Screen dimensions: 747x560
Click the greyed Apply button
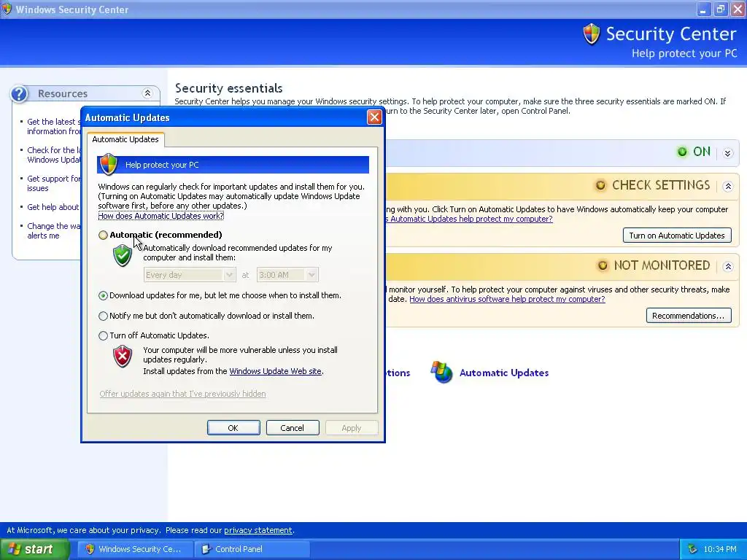[x=352, y=427]
